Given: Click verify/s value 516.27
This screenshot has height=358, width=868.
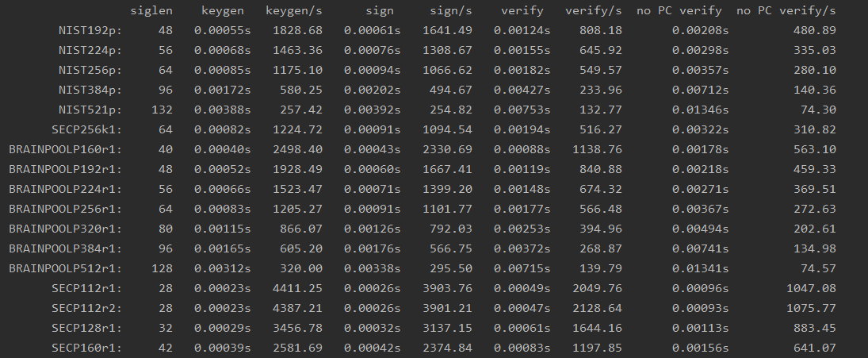Looking at the screenshot, I should pyautogui.click(x=601, y=129).
